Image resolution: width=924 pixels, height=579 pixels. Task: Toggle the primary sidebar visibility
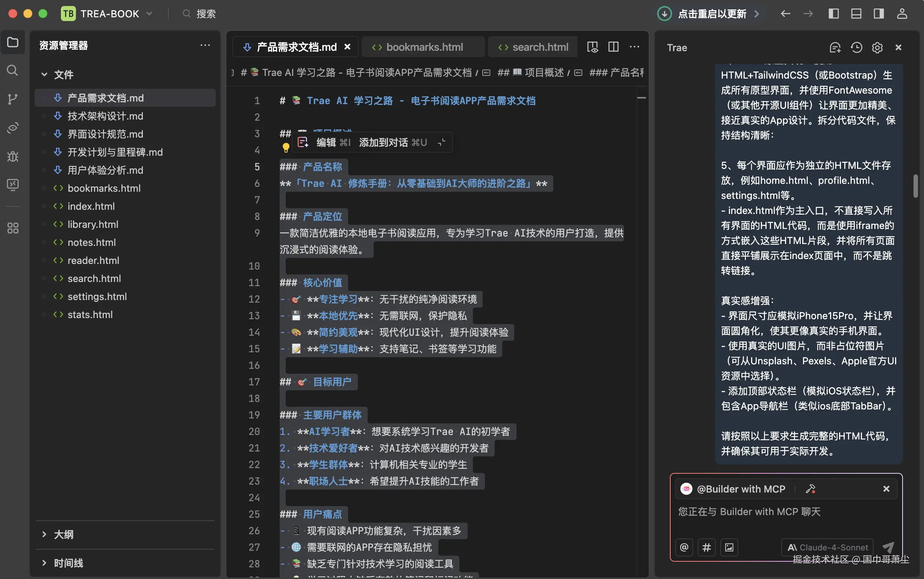[834, 14]
